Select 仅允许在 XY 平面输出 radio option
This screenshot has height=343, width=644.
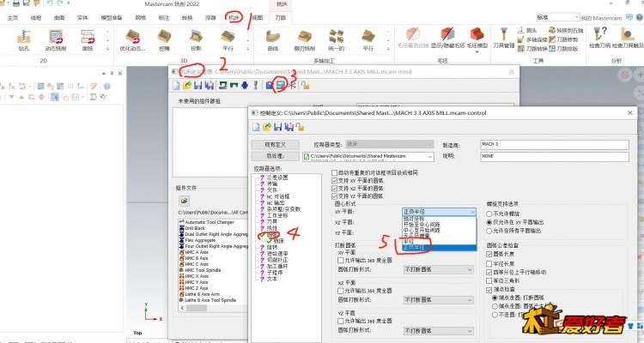point(489,222)
